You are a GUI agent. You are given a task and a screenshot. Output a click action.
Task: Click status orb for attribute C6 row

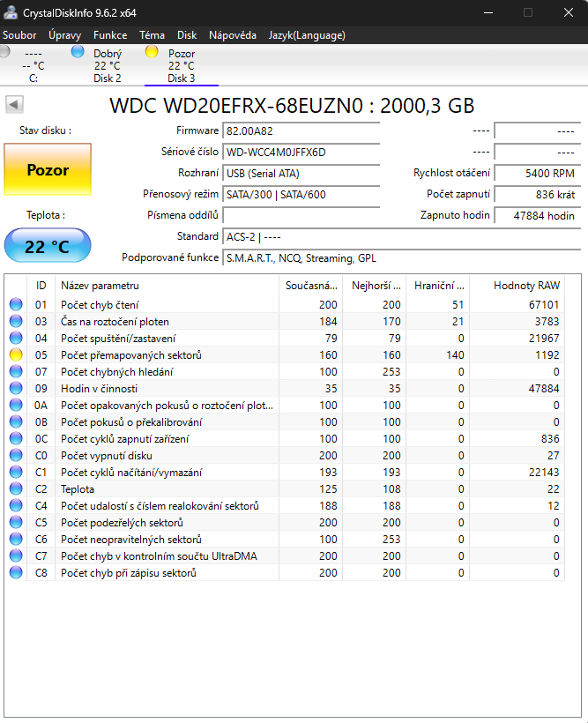(x=16, y=539)
